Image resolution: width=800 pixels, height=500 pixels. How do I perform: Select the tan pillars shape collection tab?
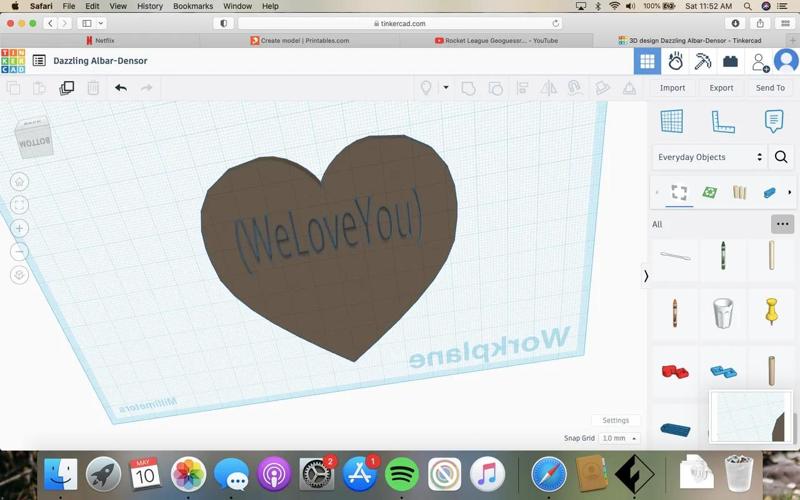[739, 192]
